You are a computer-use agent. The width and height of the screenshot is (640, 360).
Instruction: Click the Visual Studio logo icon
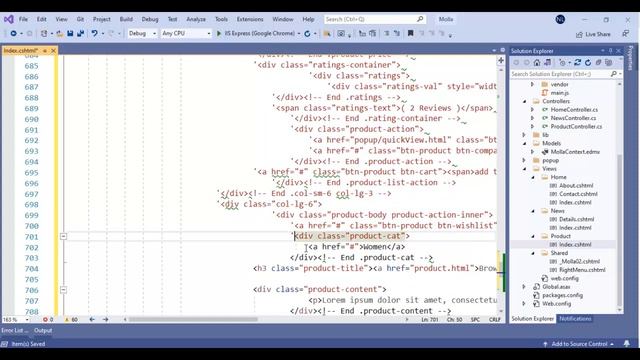pos(9,19)
